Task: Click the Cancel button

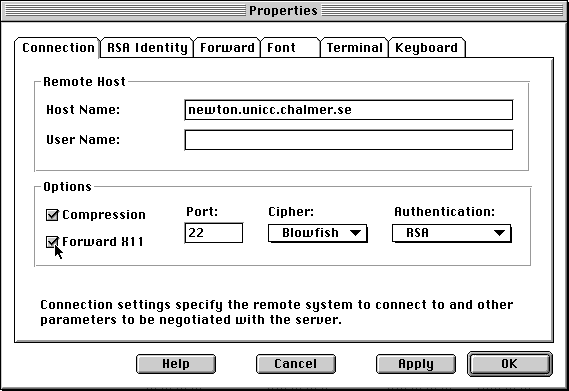Action: click(x=296, y=364)
